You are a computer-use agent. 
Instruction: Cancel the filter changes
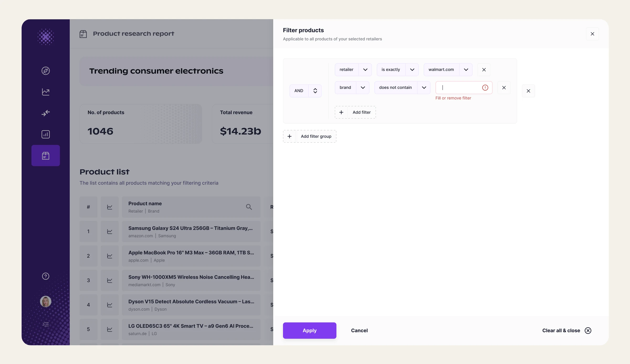coord(359,330)
